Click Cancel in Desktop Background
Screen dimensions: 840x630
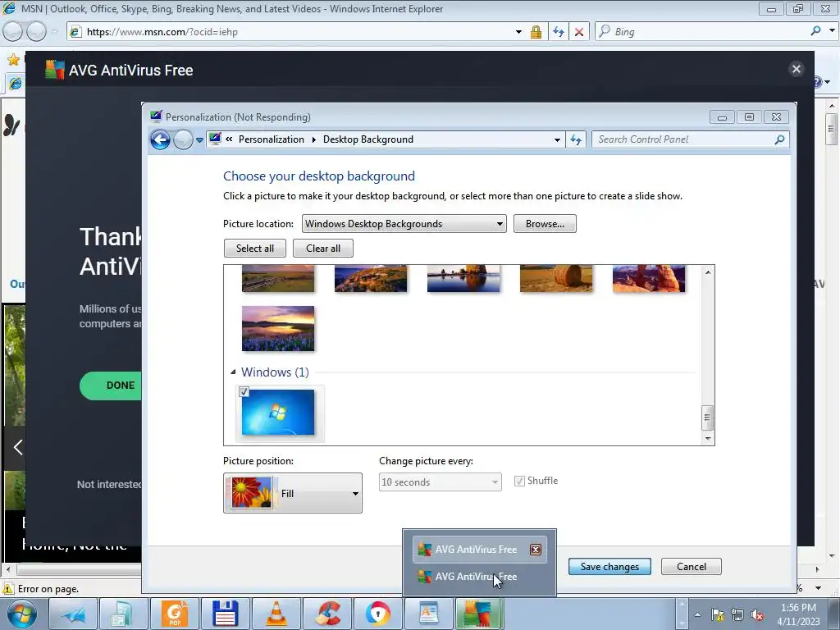(691, 567)
